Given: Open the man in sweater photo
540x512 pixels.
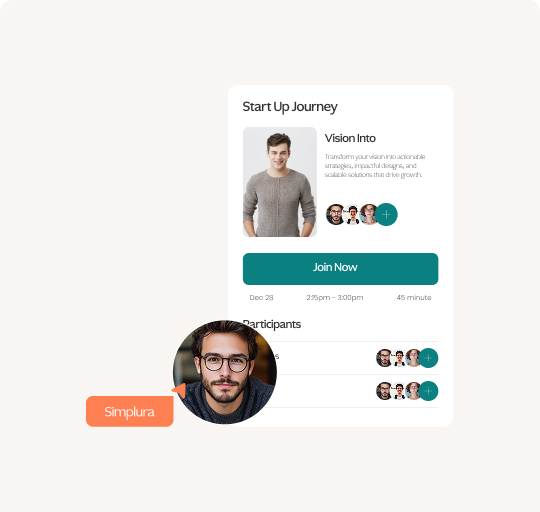Looking at the screenshot, I should point(280,182).
